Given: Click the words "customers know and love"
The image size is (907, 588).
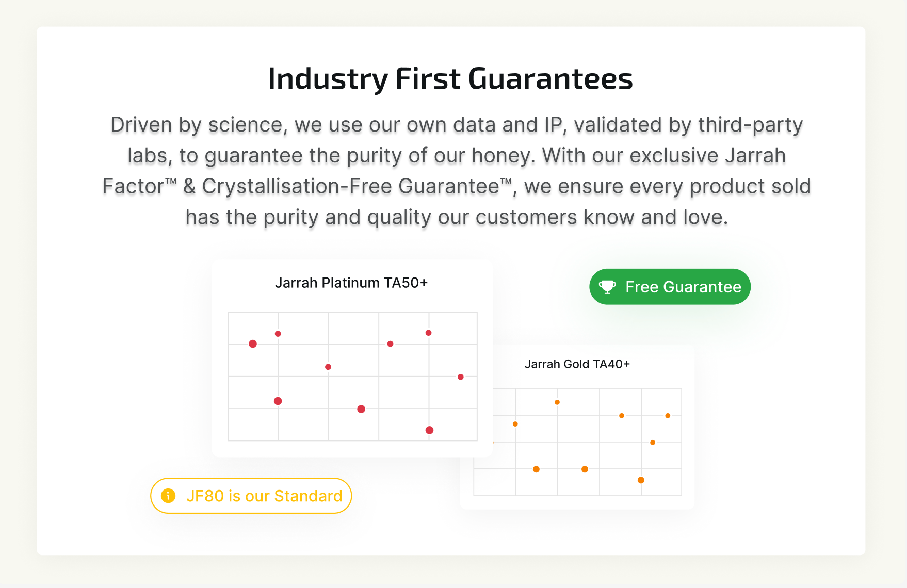Looking at the screenshot, I should (x=601, y=217).
